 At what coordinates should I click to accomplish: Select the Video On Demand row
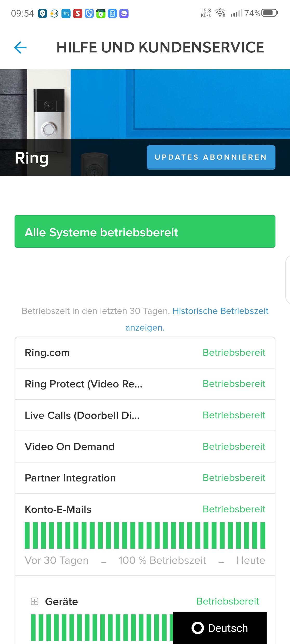pos(145,447)
